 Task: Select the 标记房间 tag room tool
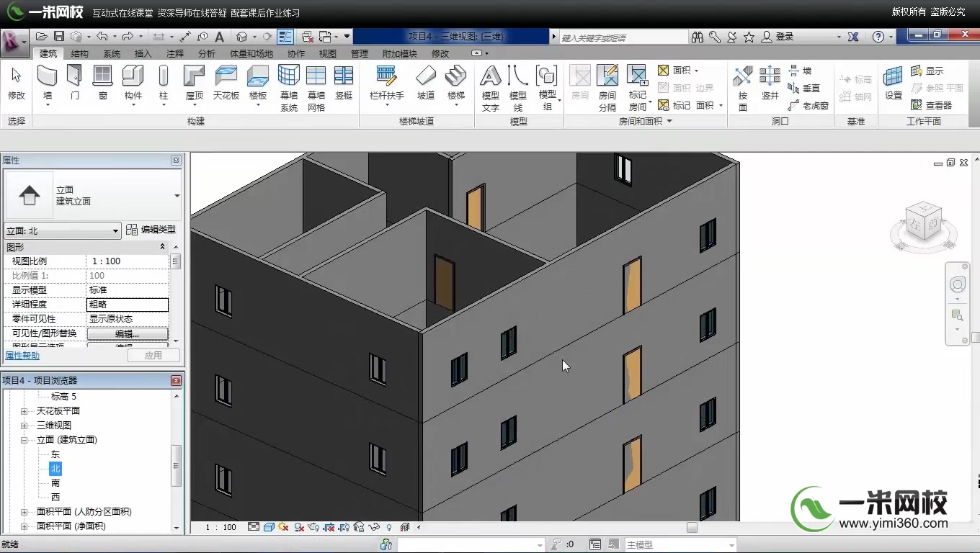pyautogui.click(x=638, y=88)
